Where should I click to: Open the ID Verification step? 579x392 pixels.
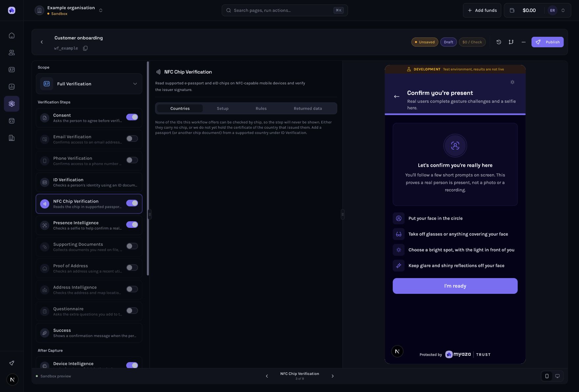pos(89,182)
